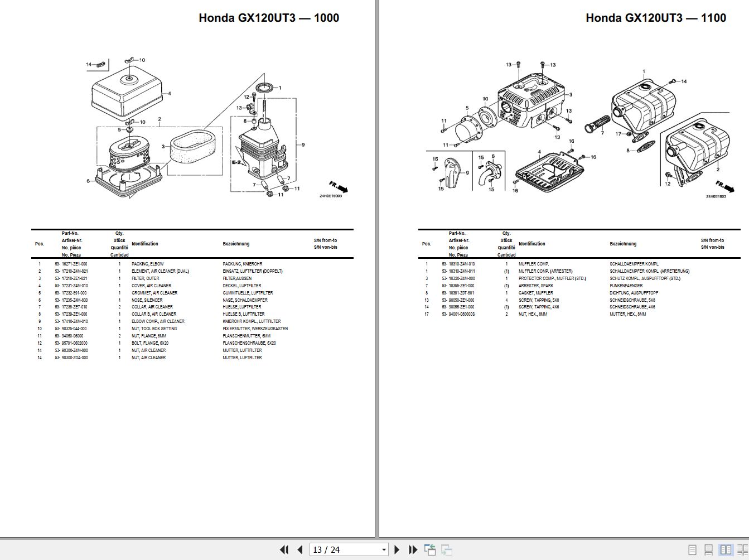The image size is (749, 560).
Task: Select two-page facing view
Action: click(725, 549)
